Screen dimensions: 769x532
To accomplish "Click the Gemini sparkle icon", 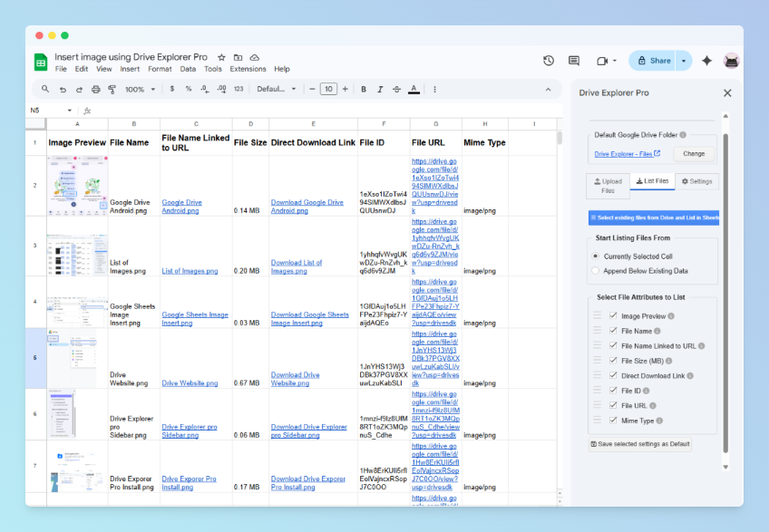I will click(706, 61).
